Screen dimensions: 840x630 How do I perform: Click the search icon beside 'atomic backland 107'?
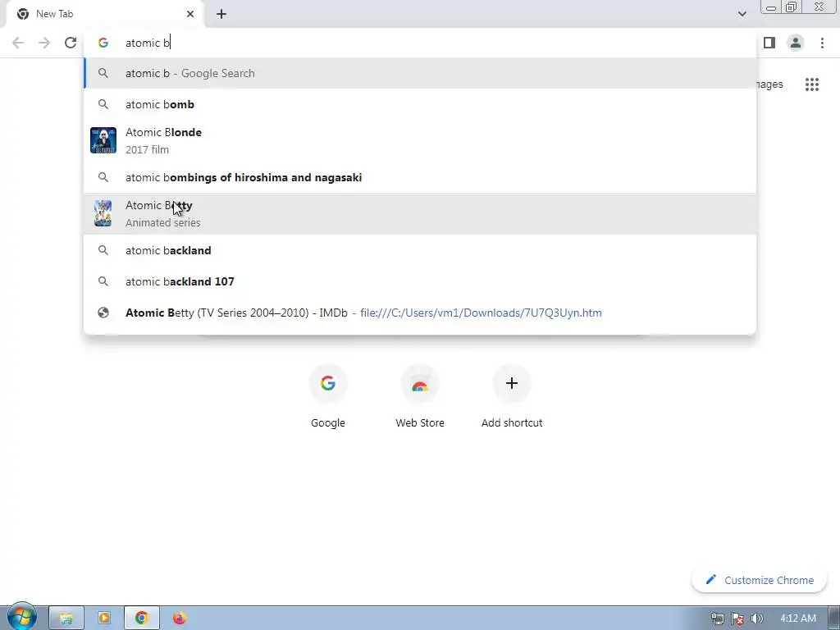click(x=103, y=281)
